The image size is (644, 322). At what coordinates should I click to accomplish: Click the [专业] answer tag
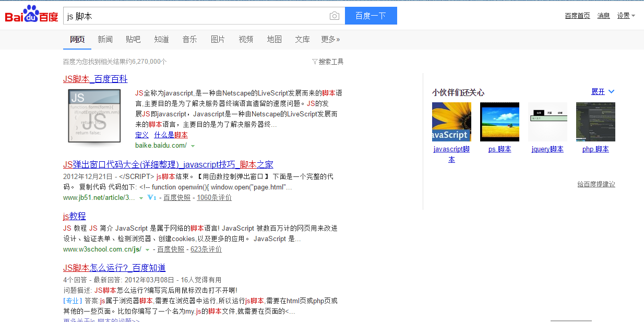[x=73, y=301]
